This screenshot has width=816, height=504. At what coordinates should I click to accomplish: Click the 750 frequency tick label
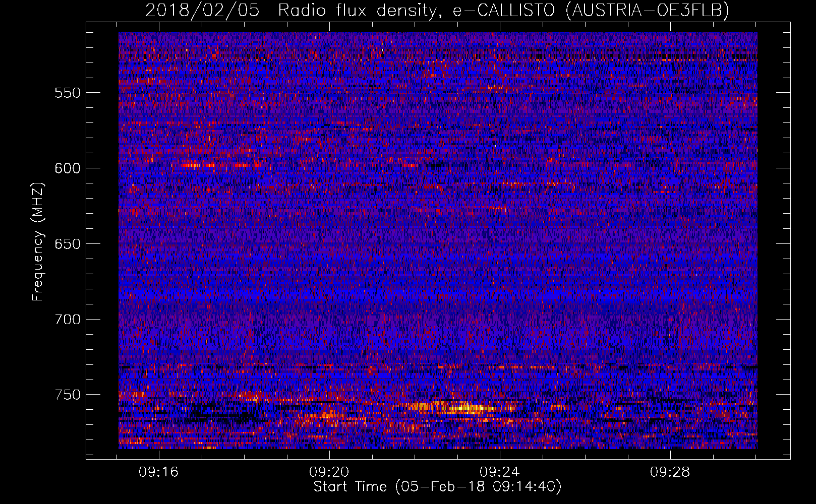click(68, 395)
